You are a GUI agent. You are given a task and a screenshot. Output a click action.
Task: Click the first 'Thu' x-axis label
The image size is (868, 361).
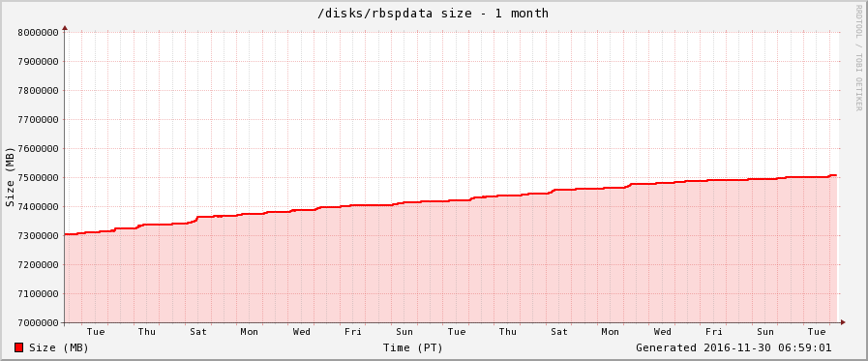[147, 332]
